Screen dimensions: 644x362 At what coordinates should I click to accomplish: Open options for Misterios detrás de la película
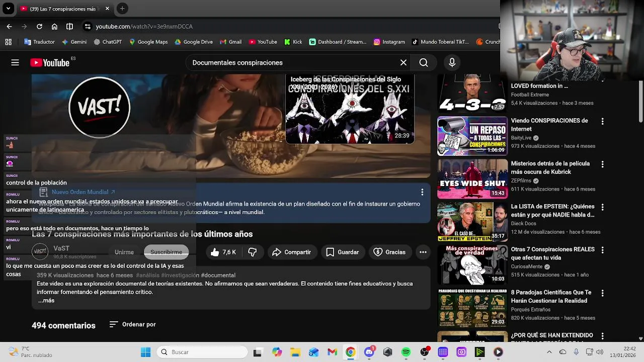tap(602, 164)
